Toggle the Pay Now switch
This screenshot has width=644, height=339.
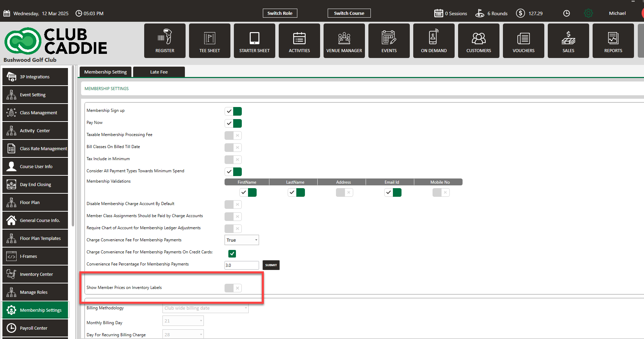coord(233,123)
